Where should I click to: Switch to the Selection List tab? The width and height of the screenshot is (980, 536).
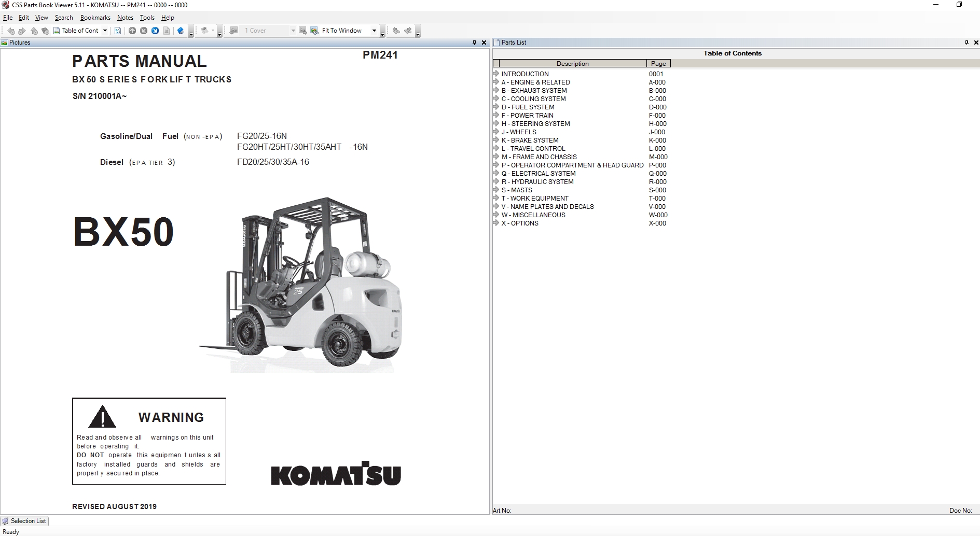pyautogui.click(x=24, y=521)
